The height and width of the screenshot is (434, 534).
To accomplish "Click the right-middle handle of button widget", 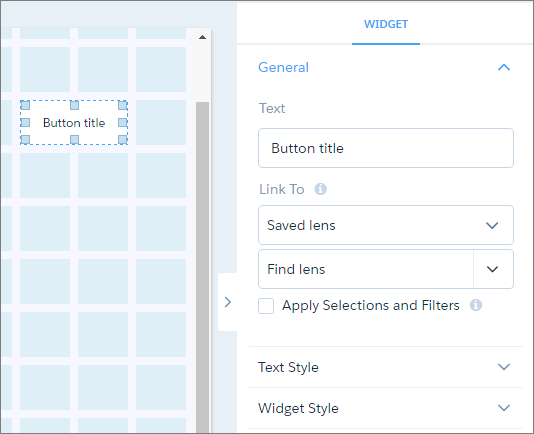I will click(123, 122).
